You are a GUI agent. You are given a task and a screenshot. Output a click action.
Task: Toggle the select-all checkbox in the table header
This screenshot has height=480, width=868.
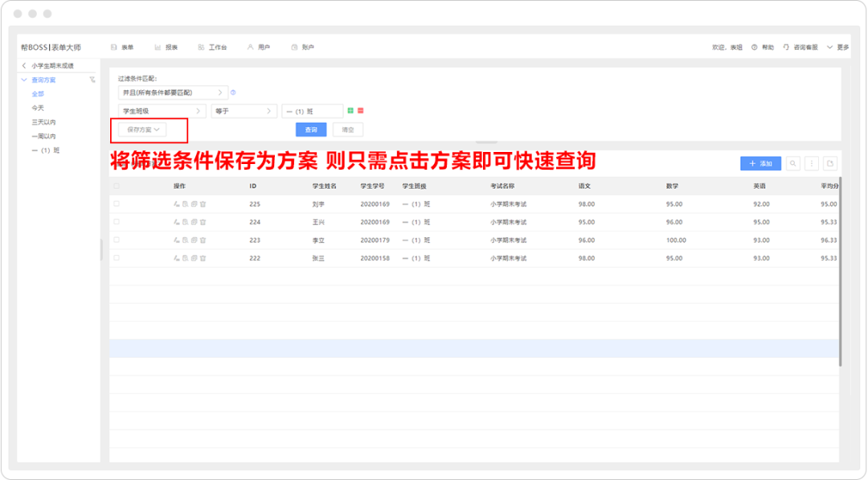117,186
